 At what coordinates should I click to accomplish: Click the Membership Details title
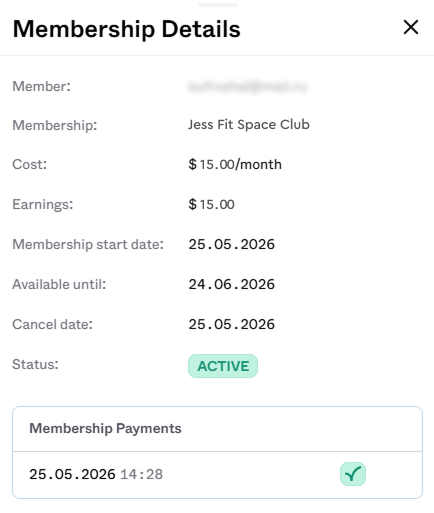(x=126, y=29)
